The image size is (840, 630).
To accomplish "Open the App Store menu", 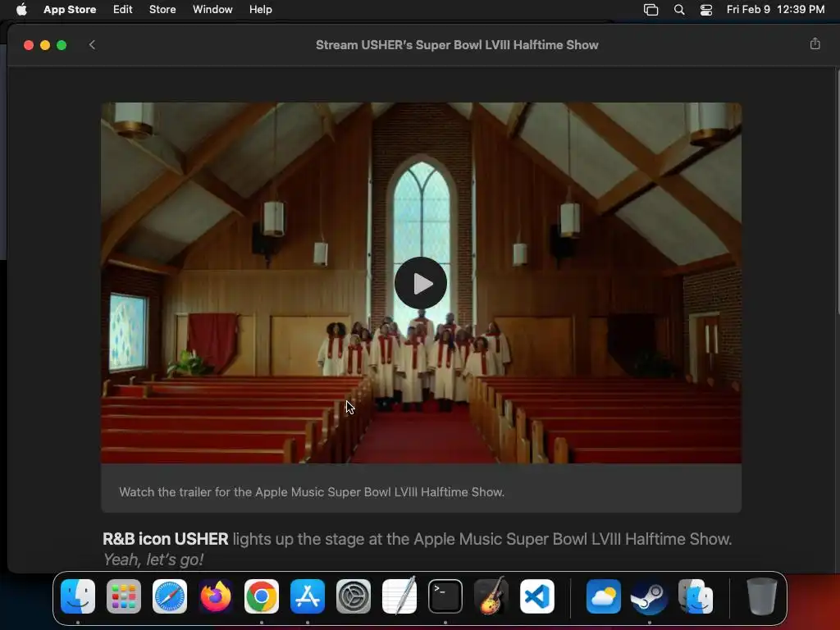I will click(70, 9).
